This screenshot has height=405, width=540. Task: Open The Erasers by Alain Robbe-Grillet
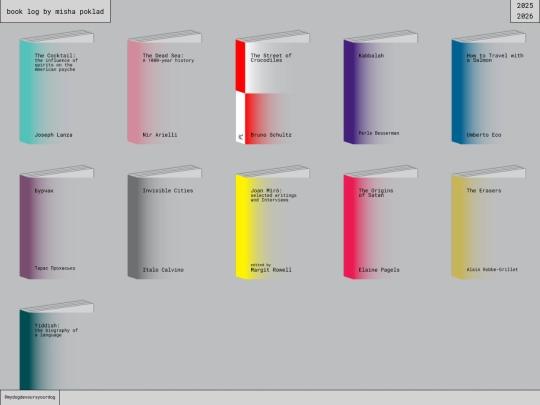coord(489,223)
